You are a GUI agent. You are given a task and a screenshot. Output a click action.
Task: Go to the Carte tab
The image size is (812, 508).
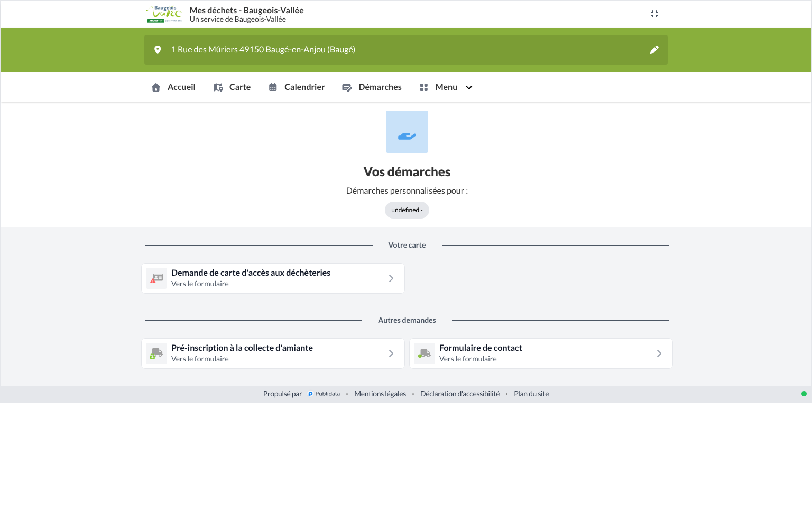click(x=232, y=87)
